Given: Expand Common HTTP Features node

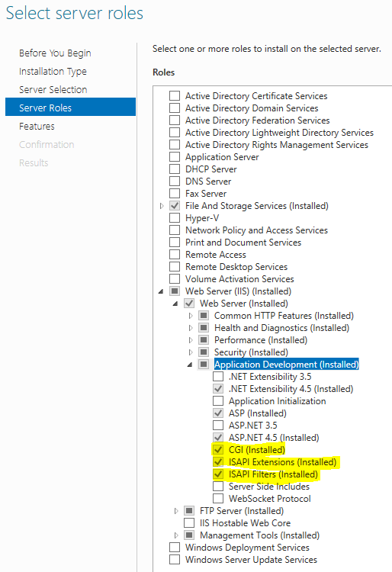Looking at the screenshot, I should [191, 316].
